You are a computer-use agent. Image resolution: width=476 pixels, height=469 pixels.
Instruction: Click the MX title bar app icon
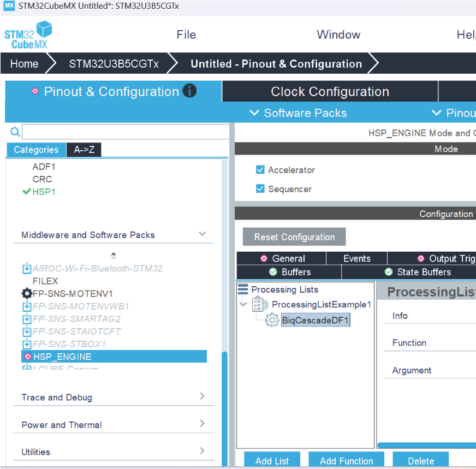click(9, 5)
